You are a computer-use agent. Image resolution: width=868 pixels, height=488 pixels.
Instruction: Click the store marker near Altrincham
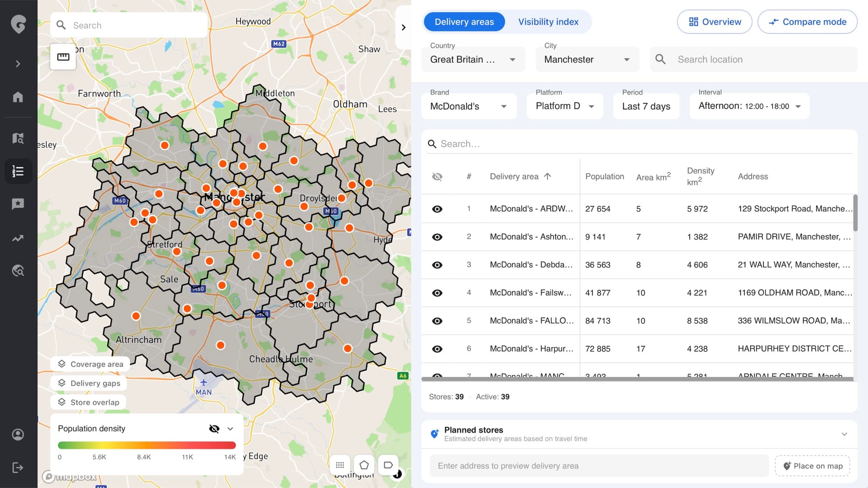(136, 316)
